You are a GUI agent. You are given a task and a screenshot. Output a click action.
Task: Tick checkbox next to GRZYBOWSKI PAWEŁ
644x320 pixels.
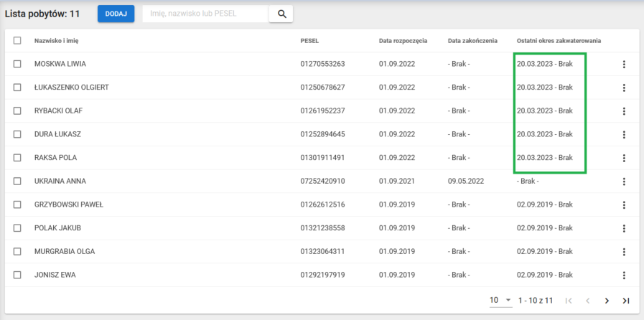click(17, 204)
